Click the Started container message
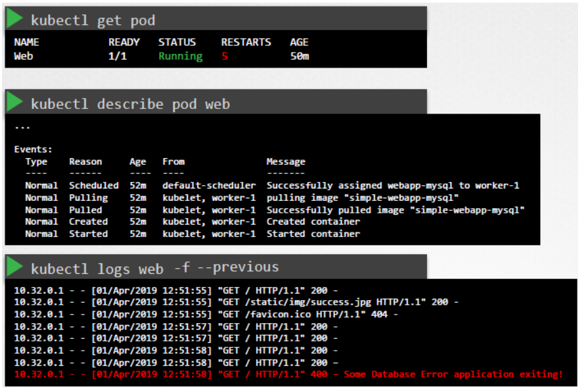 [x=313, y=234]
